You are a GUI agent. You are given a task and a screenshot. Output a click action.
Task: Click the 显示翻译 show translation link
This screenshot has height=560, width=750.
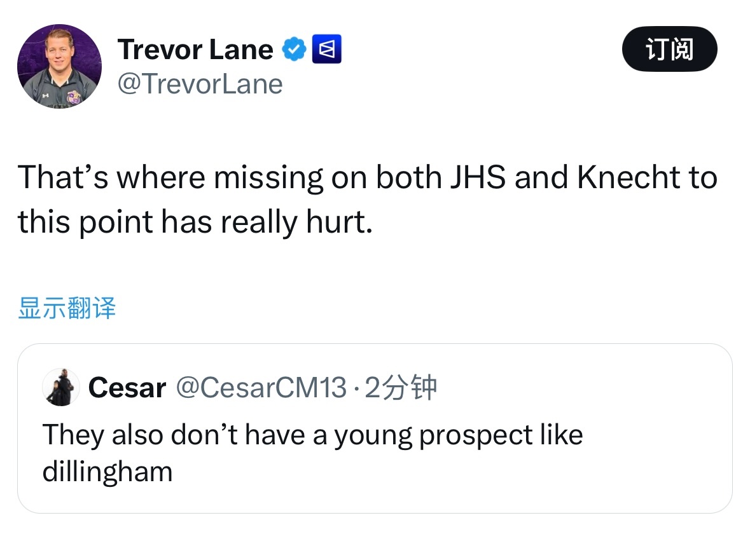[x=67, y=308]
